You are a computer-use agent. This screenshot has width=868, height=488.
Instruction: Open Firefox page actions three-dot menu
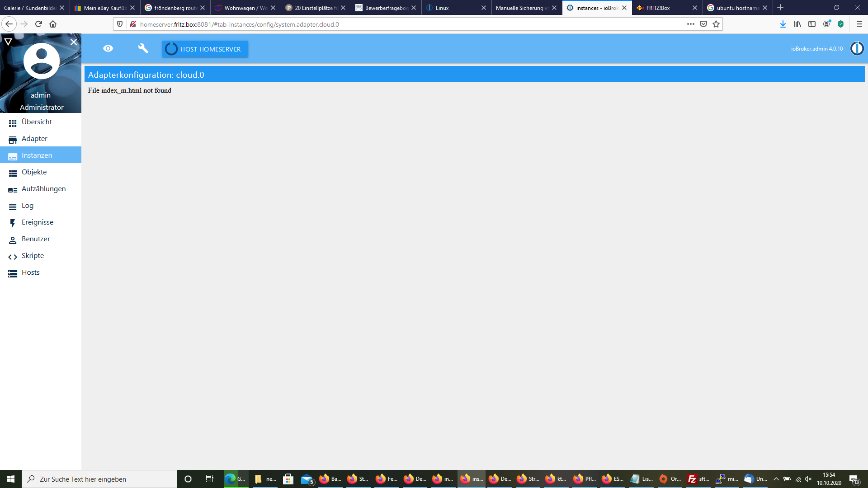point(690,24)
